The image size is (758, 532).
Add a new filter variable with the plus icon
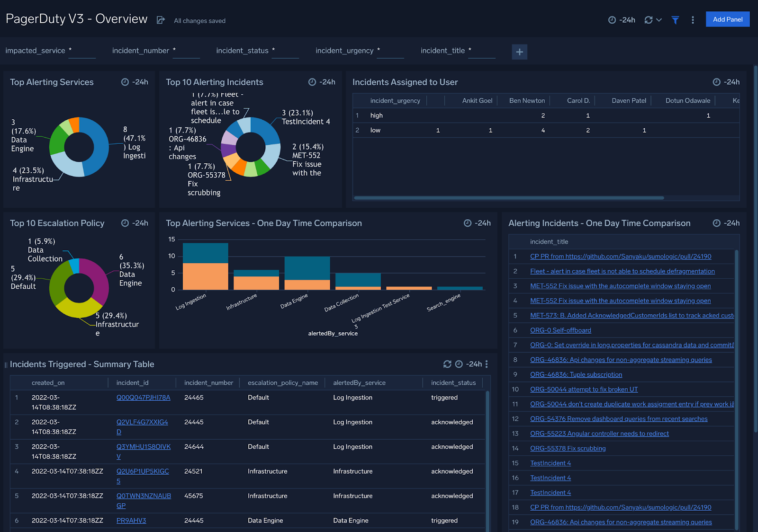(519, 52)
